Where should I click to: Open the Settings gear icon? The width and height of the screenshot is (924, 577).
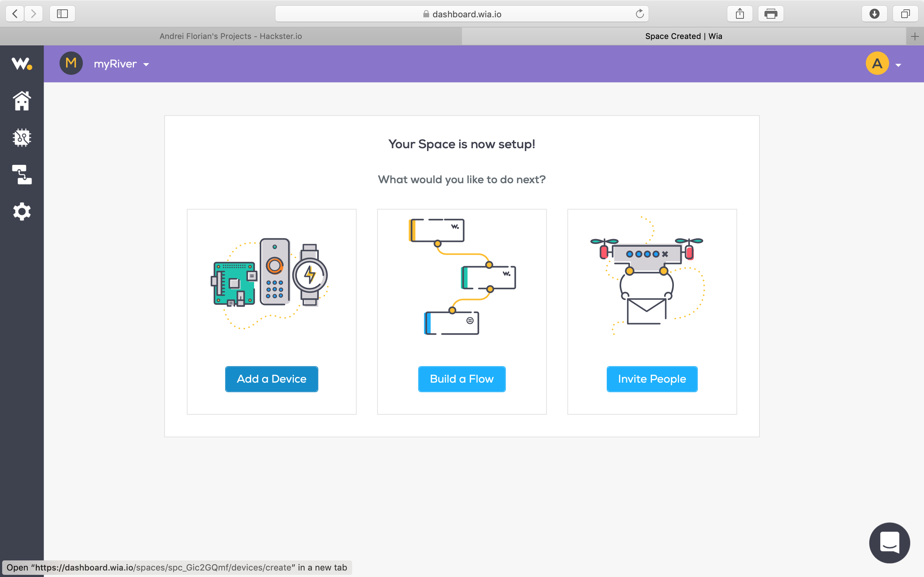pos(22,211)
